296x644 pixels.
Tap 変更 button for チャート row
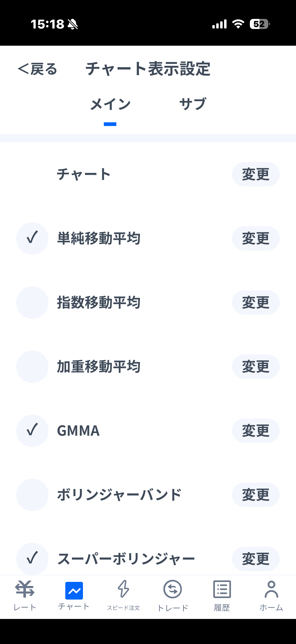click(x=256, y=174)
